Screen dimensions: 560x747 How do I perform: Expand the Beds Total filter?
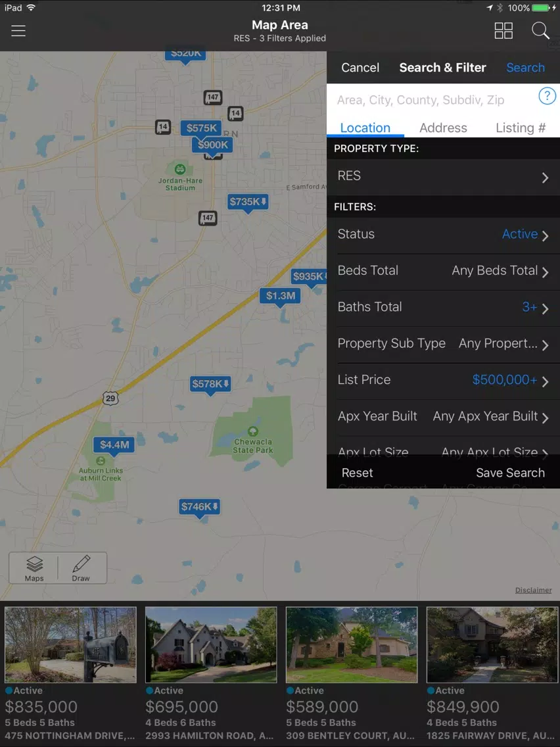point(443,271)
